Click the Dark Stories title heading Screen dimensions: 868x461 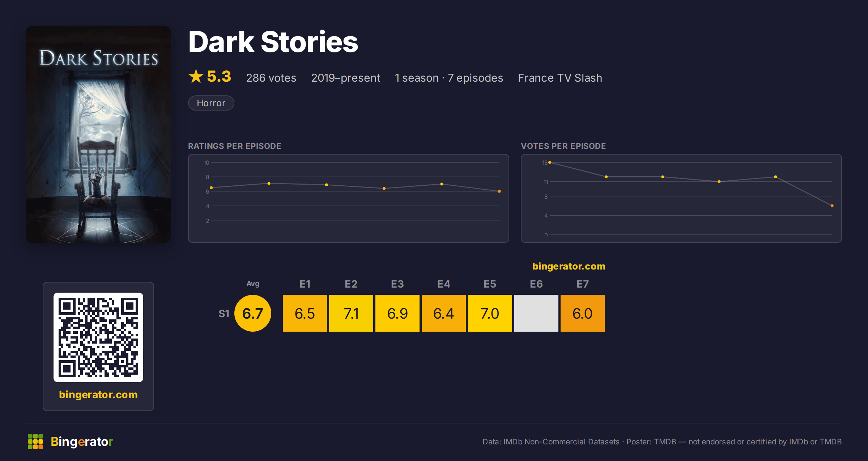click(x=273, y=42)
